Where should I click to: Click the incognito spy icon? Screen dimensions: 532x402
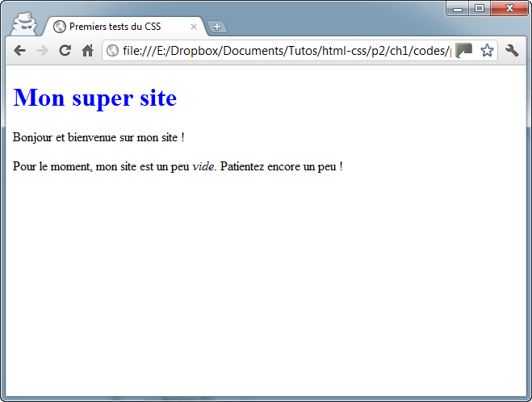23,23
